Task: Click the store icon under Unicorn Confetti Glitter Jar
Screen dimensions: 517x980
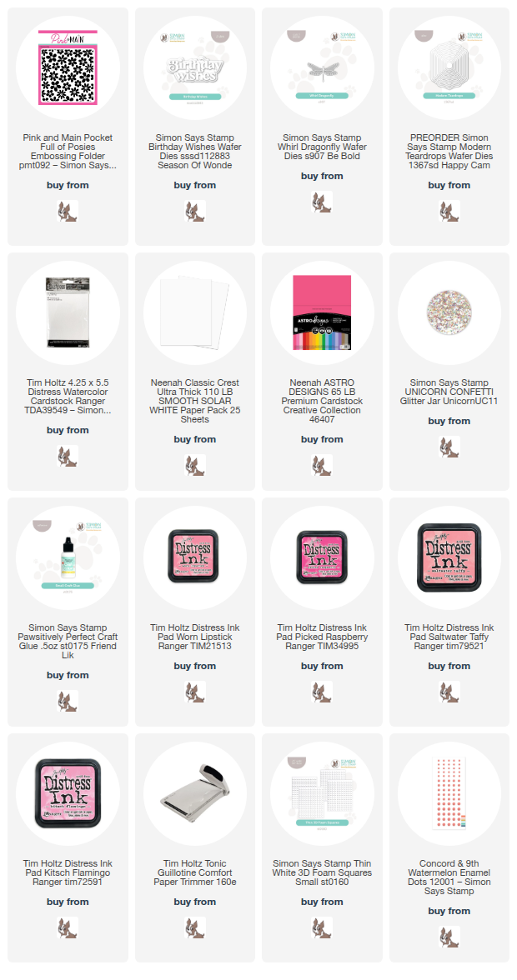Action: pyautogui.click(x=449, y=447)
